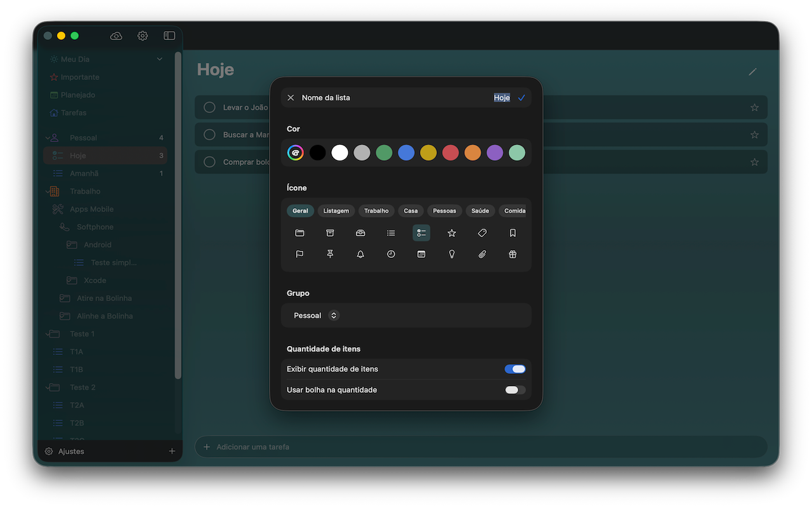Pick the blue color swatch

[x=406, y=152]
